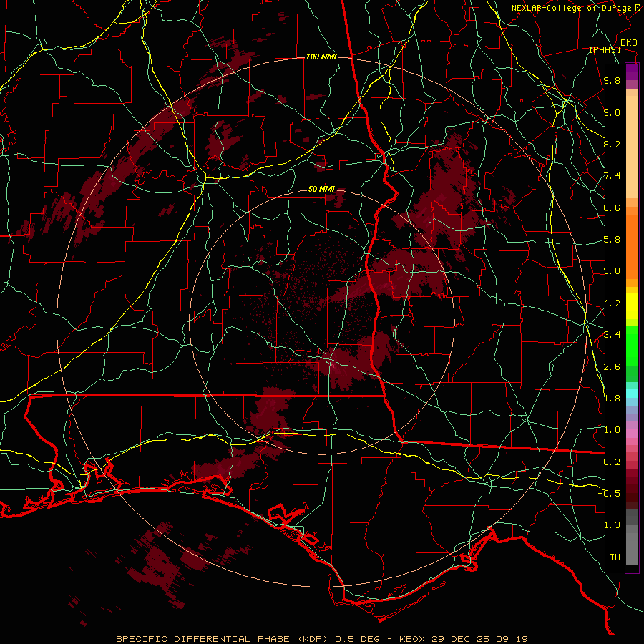Click the [PHAS] units label

605,49
